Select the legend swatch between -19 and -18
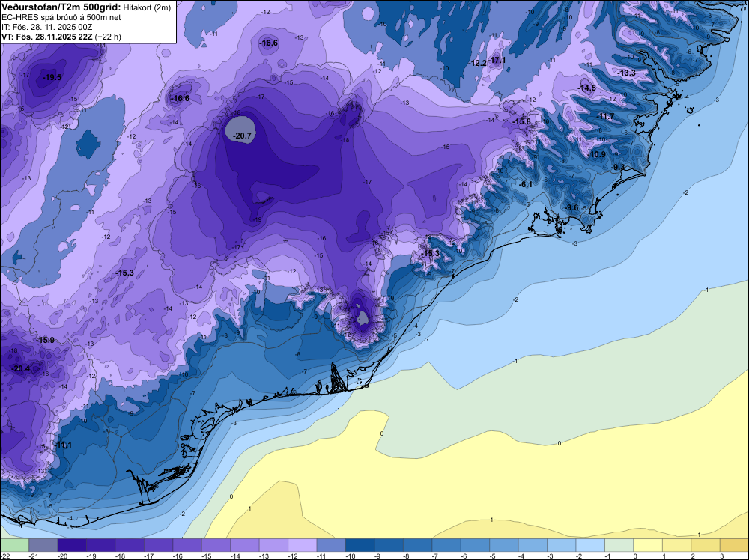The image size is (749, 560). 101,545
